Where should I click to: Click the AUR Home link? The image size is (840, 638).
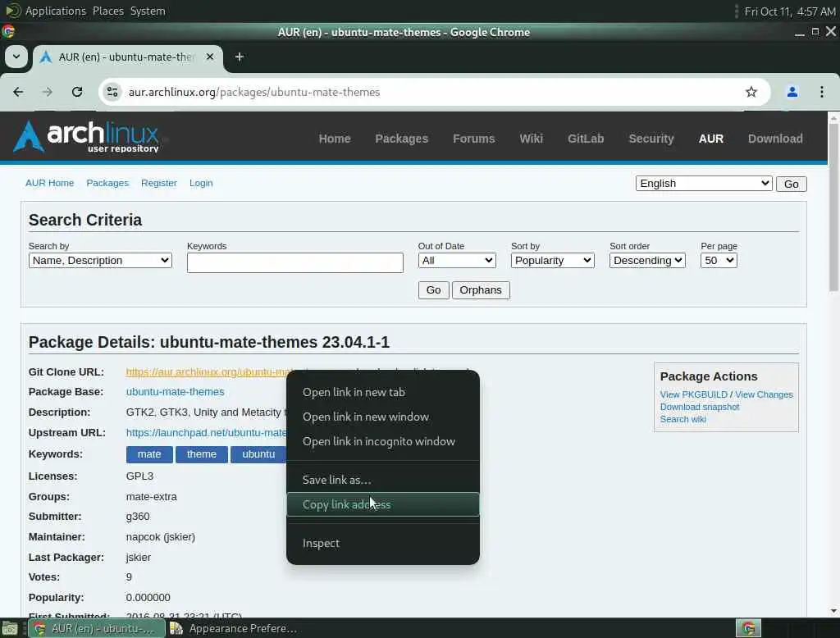pyautogui.click(x=50, y=183)
